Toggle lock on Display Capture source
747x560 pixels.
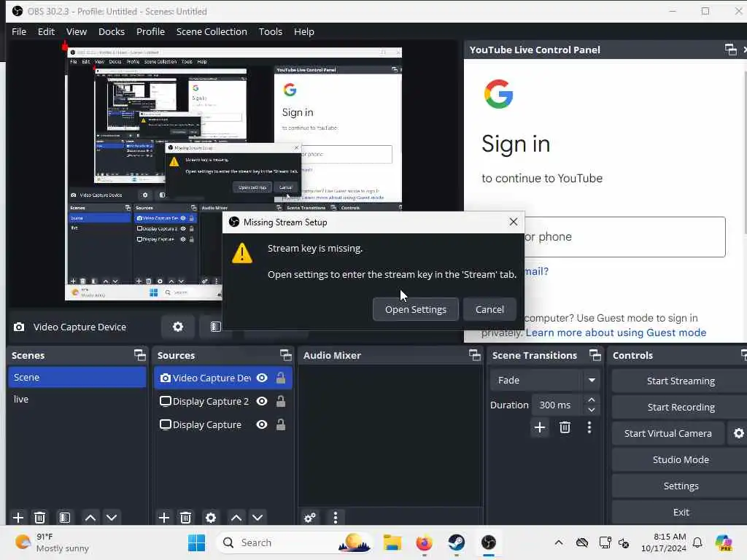point(281,424)
